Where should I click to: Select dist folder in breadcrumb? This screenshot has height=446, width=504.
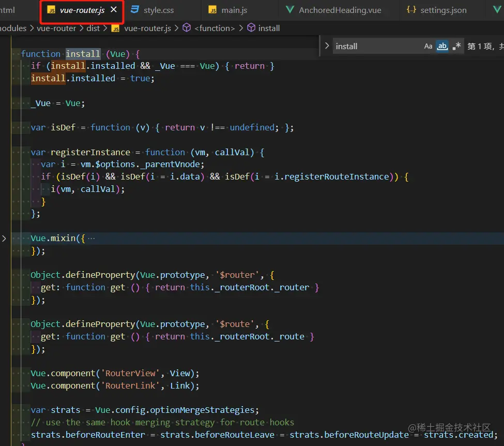coord(93,28)
